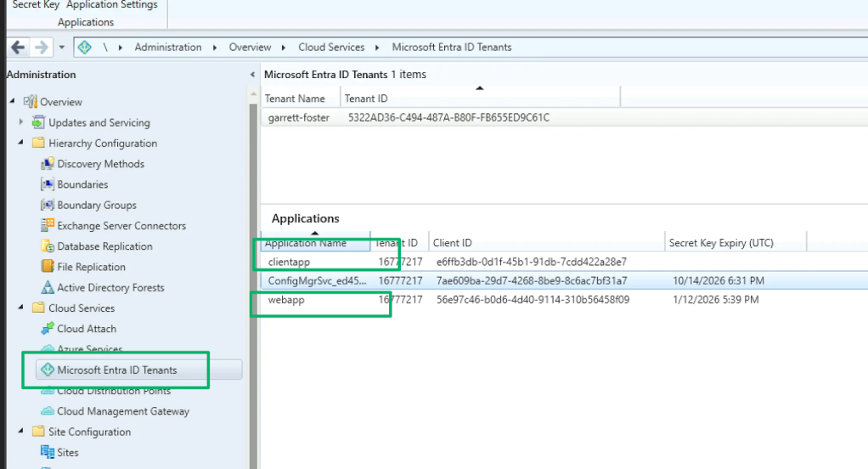The image size is (868, 469).
Task: Click the Discovery Methods icon
Action: click(48, 164)
